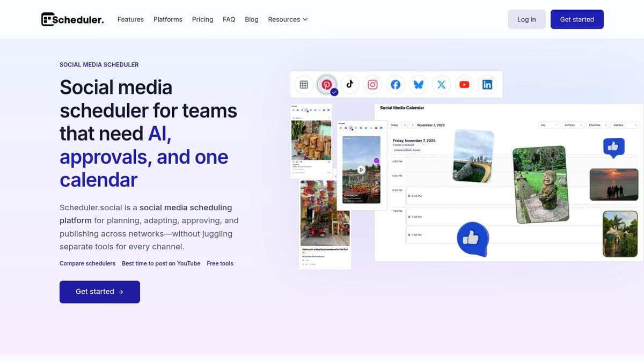Open the Blog menu item
This screenshot has height=362, width=644.
[252, 19]
